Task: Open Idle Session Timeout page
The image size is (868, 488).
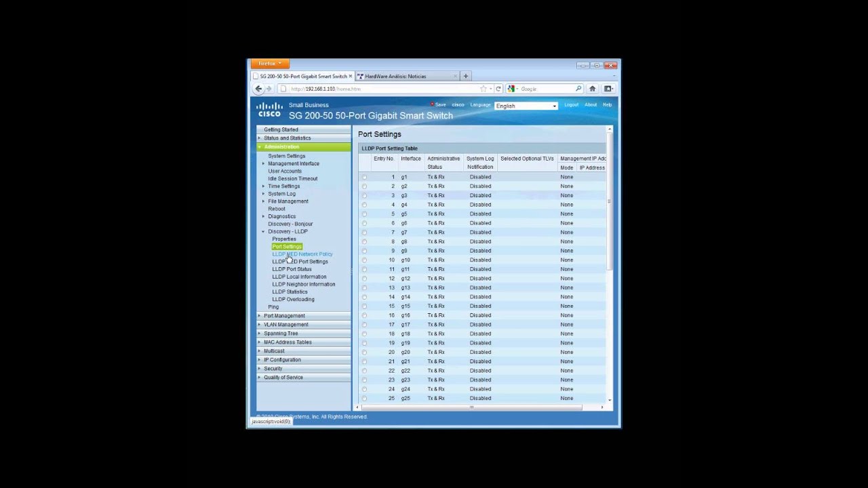Action: (292, 179)
